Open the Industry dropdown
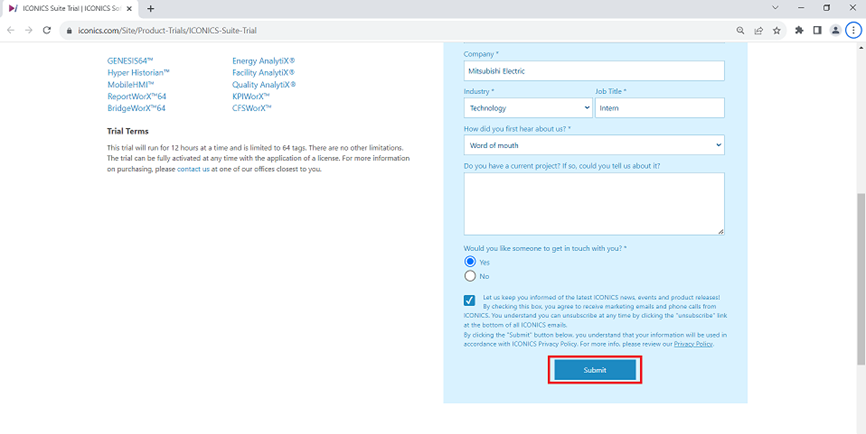Screen dimensions: 866x434 528,108
